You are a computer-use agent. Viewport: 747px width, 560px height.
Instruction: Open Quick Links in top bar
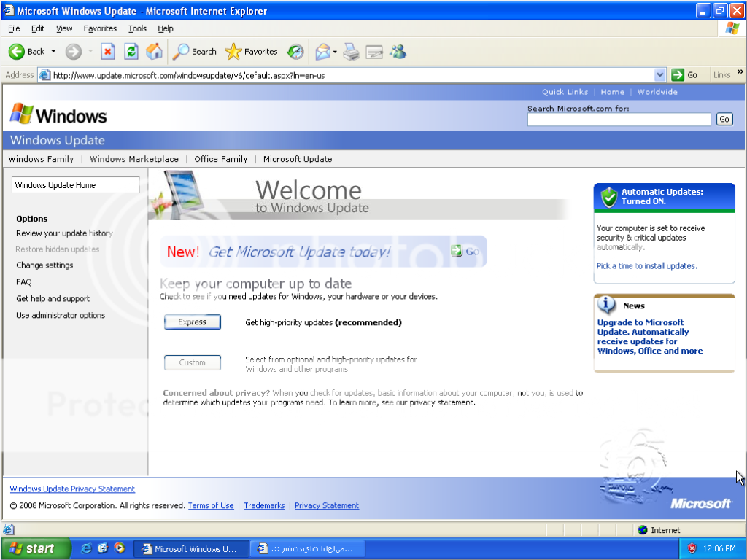(x=565, y=92)
